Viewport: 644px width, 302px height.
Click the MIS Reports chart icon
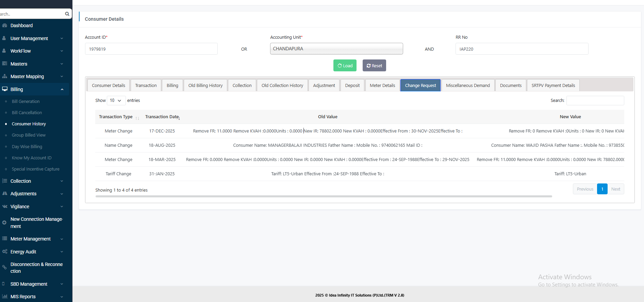click(x=4, y=297)
